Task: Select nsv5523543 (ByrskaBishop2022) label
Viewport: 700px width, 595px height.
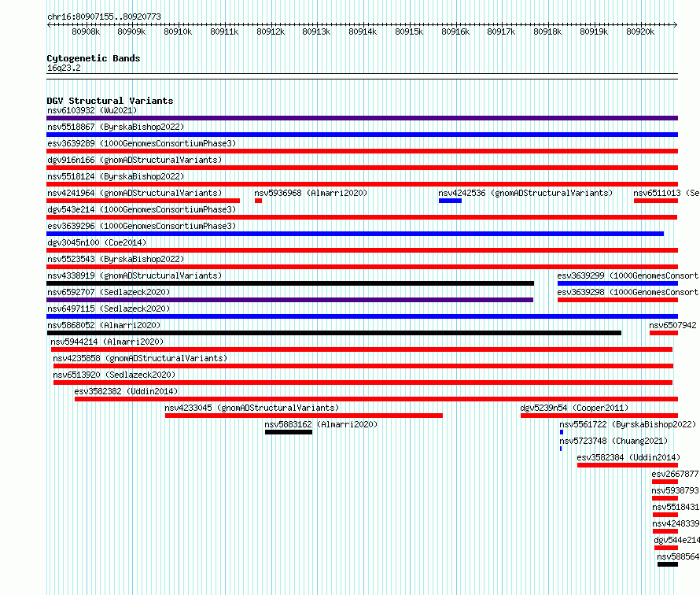Action: point(116,259)
